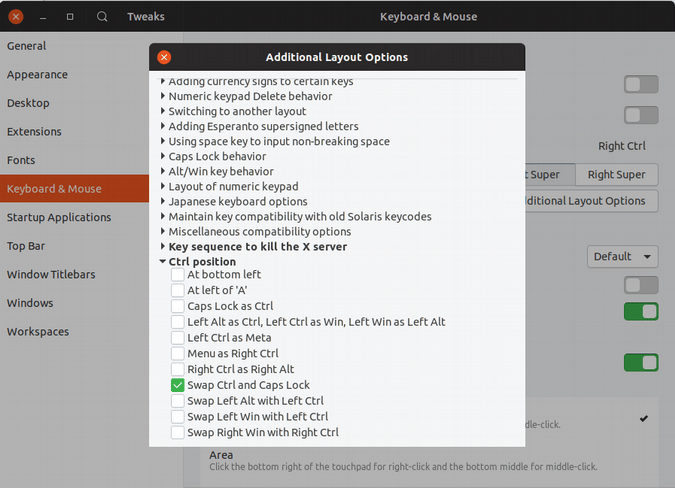Open the Appearance section in sidebar

[x=37, y=75]
